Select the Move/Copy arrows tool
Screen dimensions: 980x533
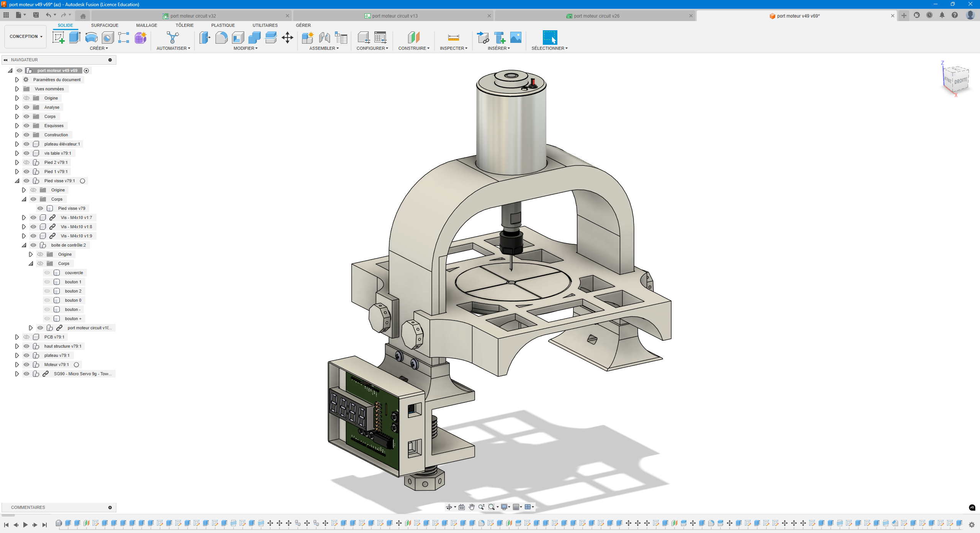click(287, 38)
